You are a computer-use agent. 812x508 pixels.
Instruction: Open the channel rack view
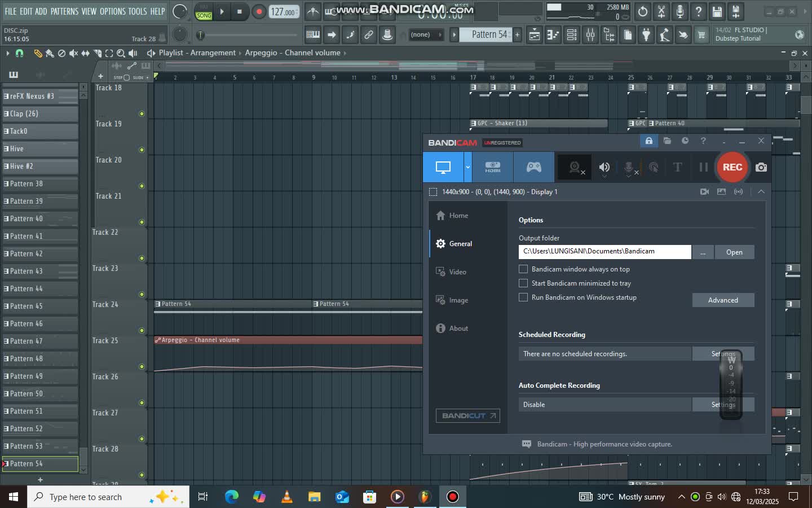(x=572, y=35)
